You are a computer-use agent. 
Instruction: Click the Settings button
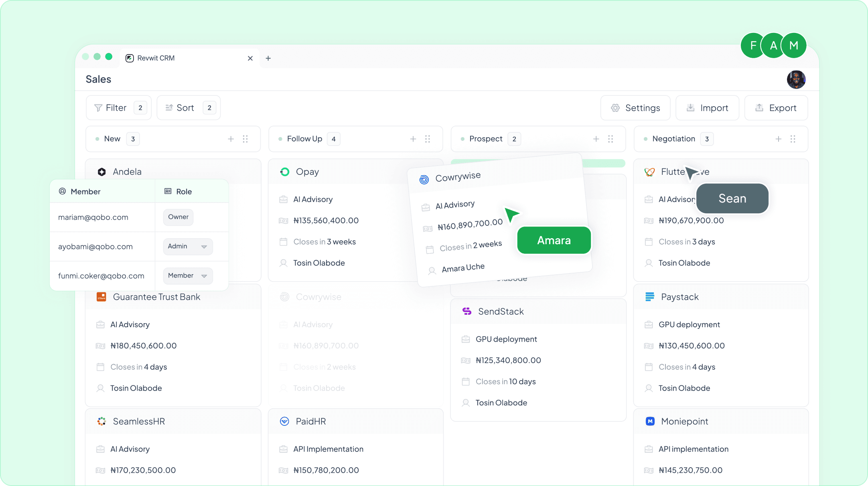tap(635, 108)
